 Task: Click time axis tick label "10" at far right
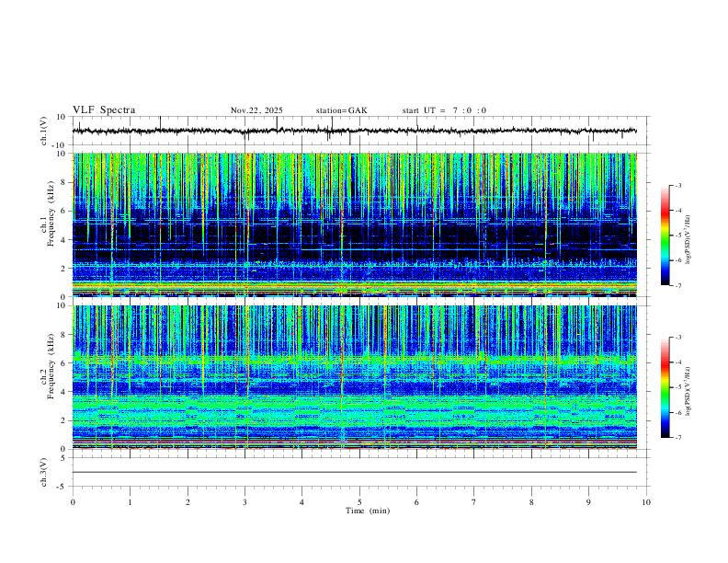[x=646, y=502]
